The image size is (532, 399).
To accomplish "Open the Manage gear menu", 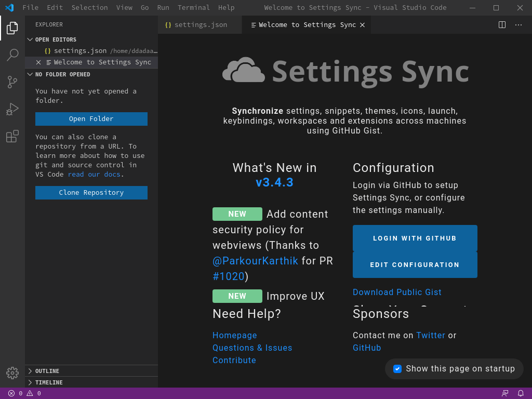I will [12, 373].
